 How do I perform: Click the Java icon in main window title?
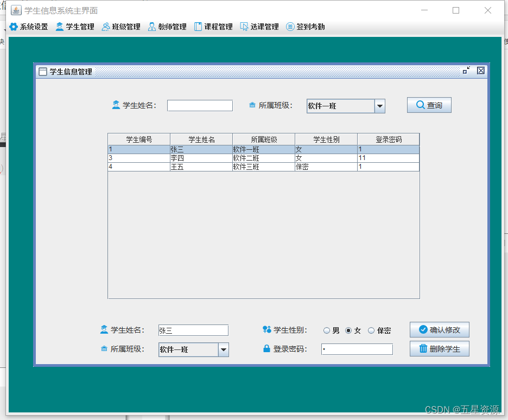pos(16,10)
